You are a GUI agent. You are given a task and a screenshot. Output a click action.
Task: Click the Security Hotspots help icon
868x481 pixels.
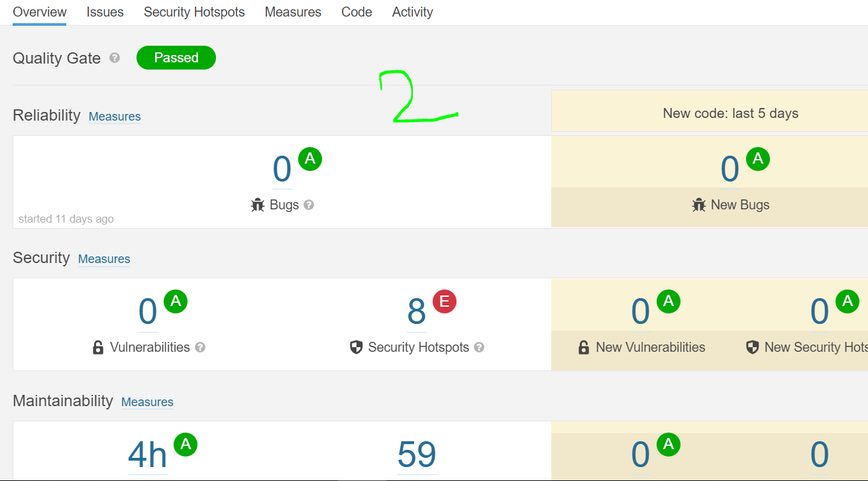click(x=479, y=347)
